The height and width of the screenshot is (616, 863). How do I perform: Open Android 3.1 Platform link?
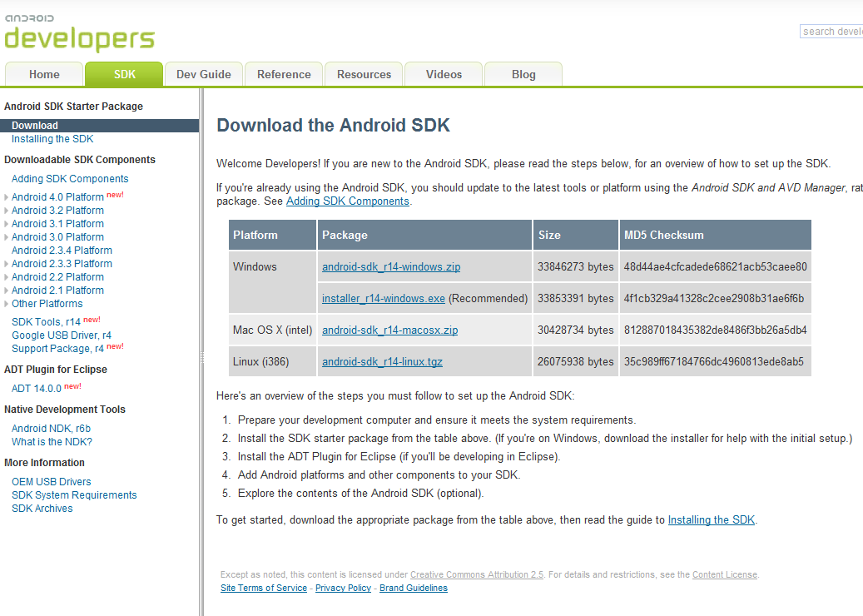pos(57,223)
